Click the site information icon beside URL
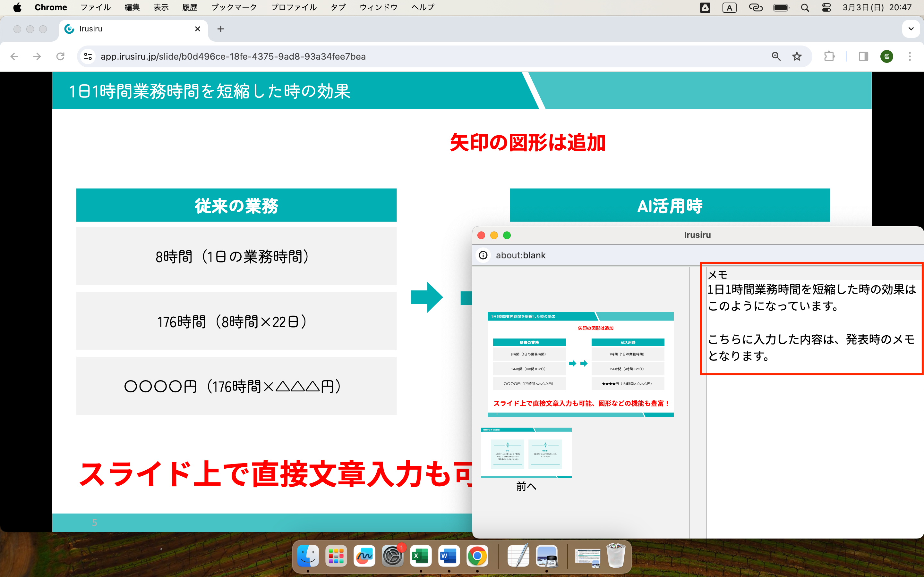The image size is (924, 577). tap(88, 56)
